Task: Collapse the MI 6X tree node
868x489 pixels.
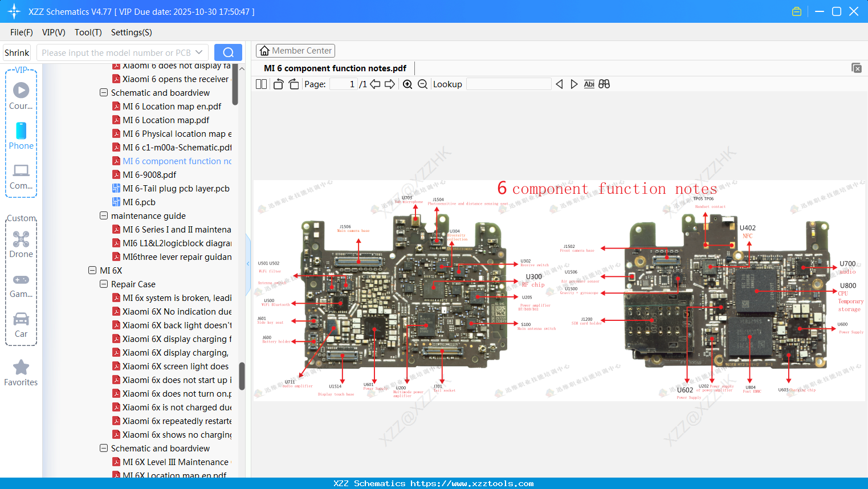Action: (92, 270)
